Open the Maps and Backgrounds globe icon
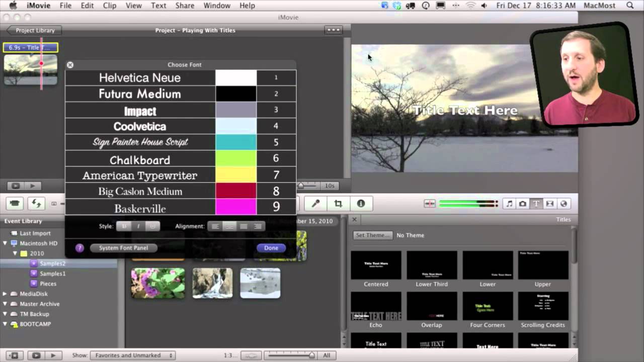Image resolution: width=644 pixels, height=362 pixels. 563,204
